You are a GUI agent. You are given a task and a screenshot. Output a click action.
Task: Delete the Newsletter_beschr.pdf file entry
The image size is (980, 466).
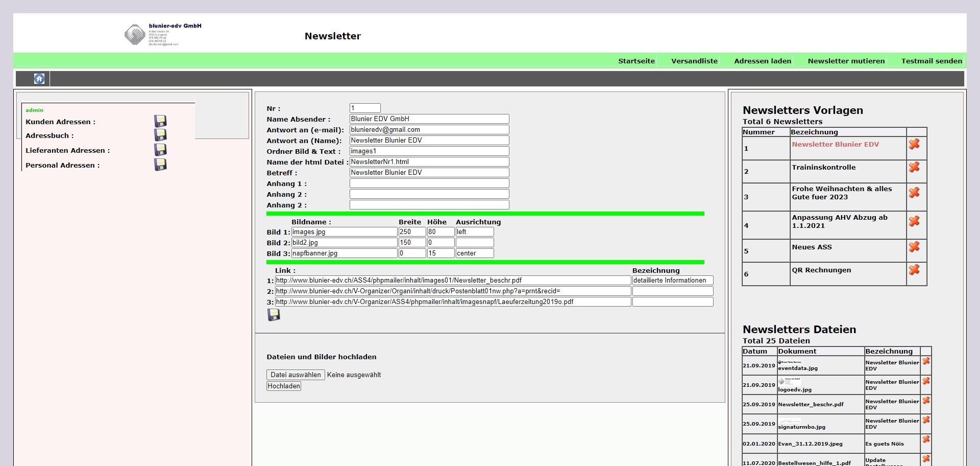(926, 401)
